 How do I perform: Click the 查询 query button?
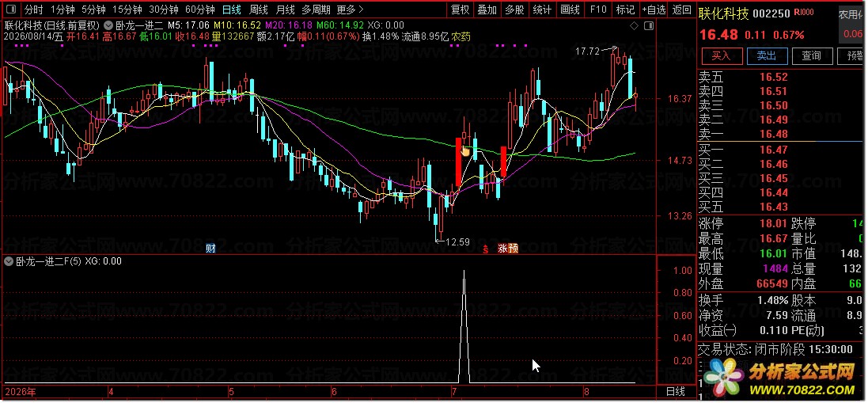point(812,56)
